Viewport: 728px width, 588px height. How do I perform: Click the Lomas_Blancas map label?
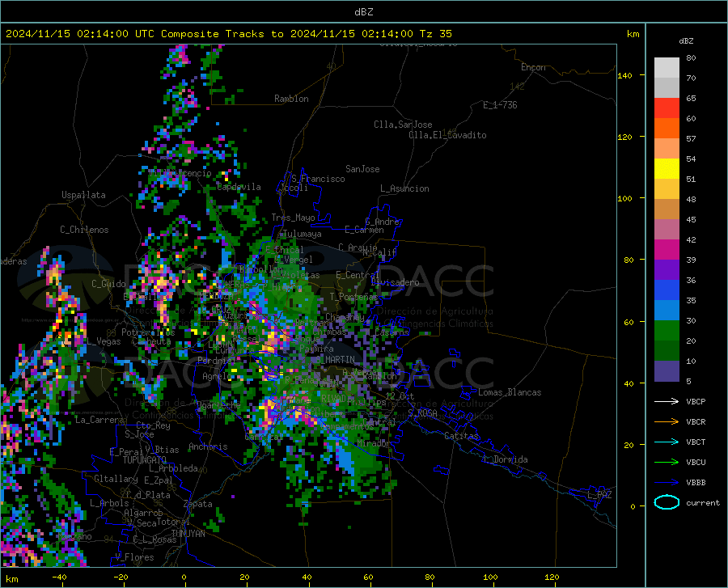coord(510,392)
